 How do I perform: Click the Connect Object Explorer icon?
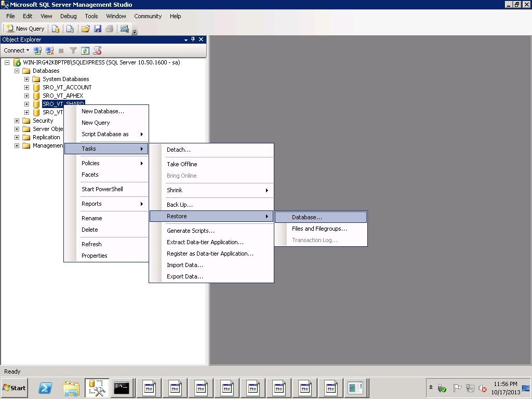point(37,51)
